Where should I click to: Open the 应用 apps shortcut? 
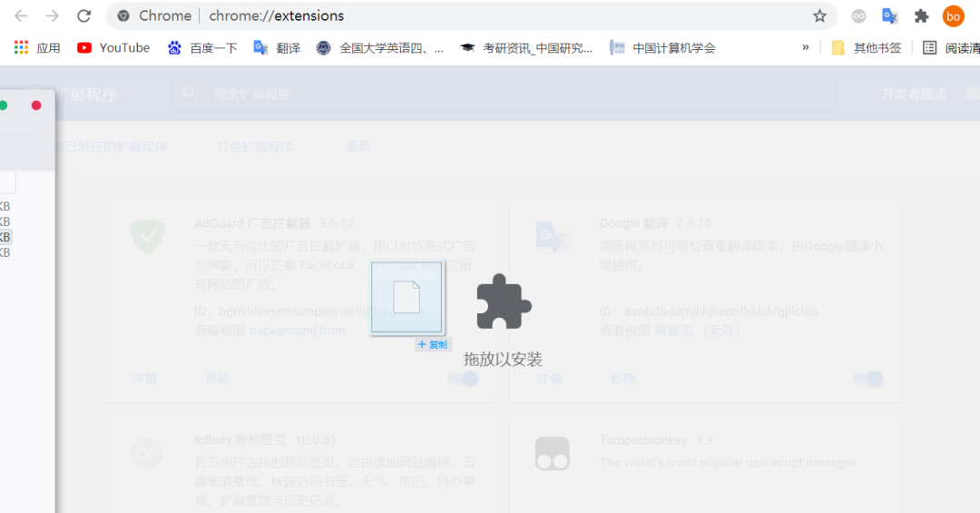tap(37, 47)
